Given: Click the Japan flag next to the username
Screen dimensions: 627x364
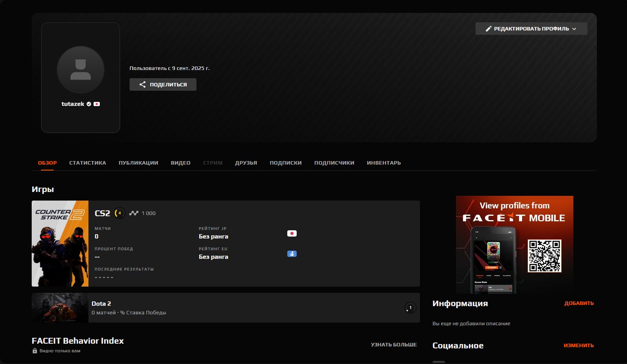Looking at the screenshot, I should point(97,104).
